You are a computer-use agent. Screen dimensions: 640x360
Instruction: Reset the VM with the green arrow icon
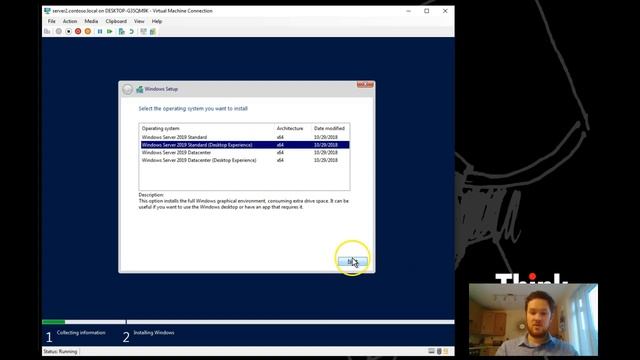click(x=110, y=31)
